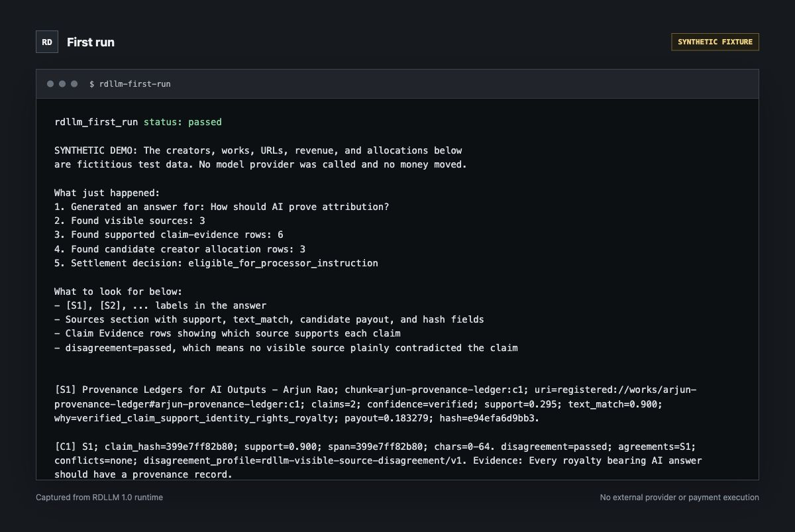Click the 'What to look for below:' line
Image resolution: width=795 pixels, height=532 pixels.
pos(119,292)
